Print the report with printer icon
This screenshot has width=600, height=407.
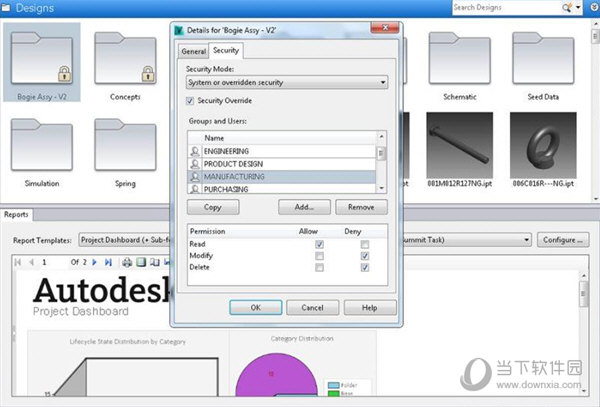[127, 262]
